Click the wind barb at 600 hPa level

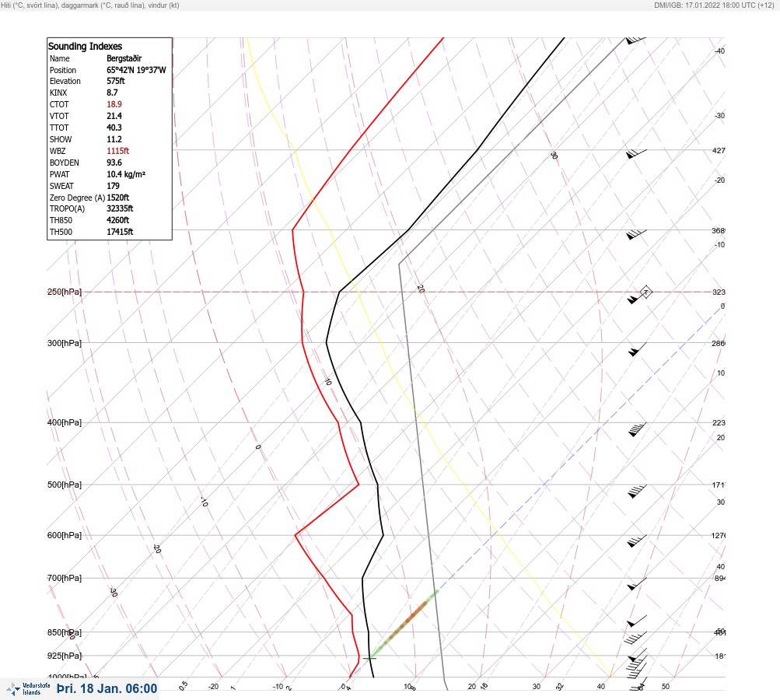click(x=637, y=541)
